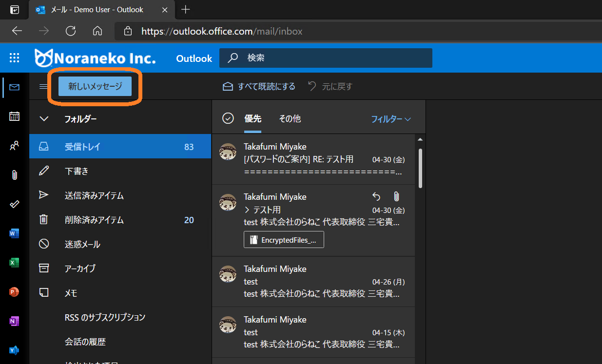The image size is (602, 364).
Task: Open RSS のサブスクリプション folder
Action: 120,317
